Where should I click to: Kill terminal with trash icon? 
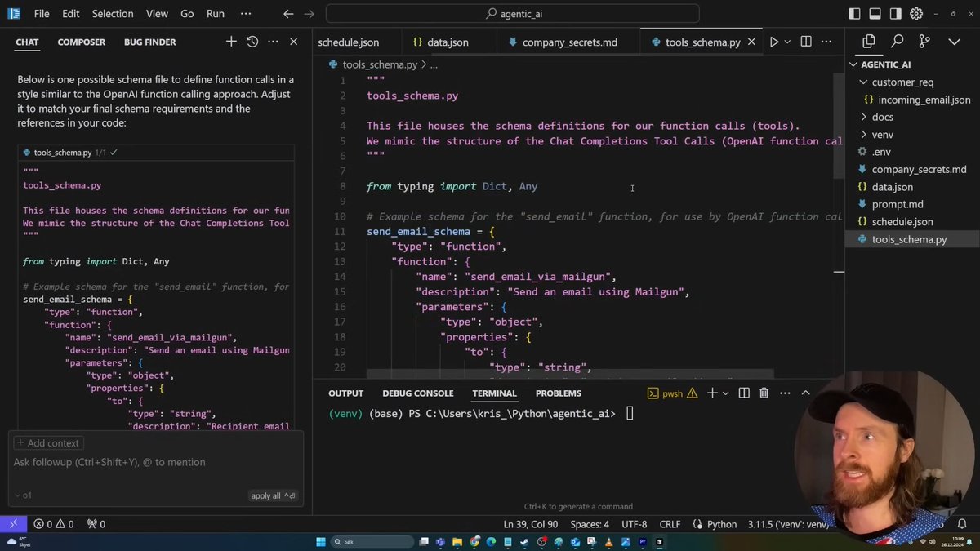[764, 393]
